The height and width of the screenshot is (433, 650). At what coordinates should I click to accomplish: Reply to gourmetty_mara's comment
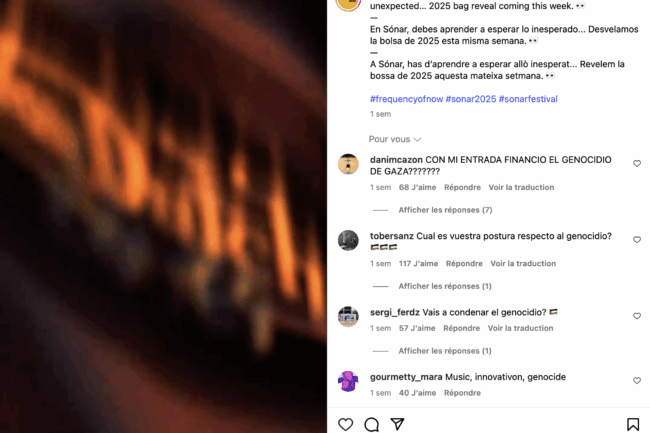(462, 393)
